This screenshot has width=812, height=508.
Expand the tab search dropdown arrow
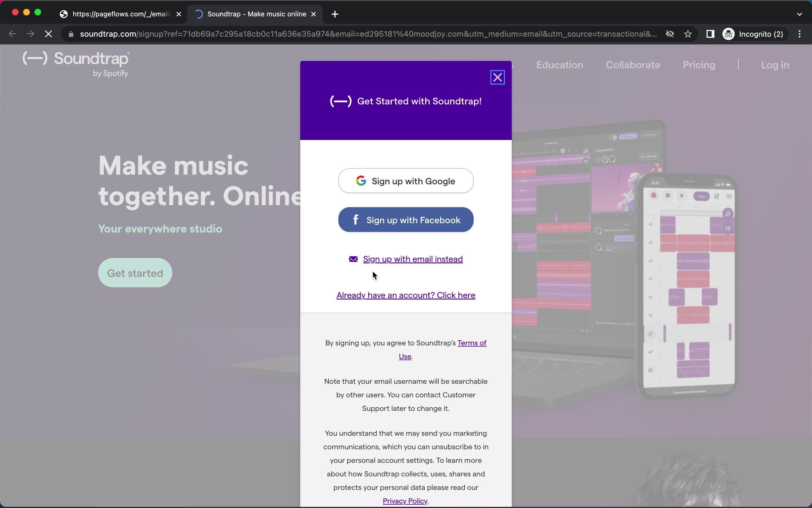[799, 14]
